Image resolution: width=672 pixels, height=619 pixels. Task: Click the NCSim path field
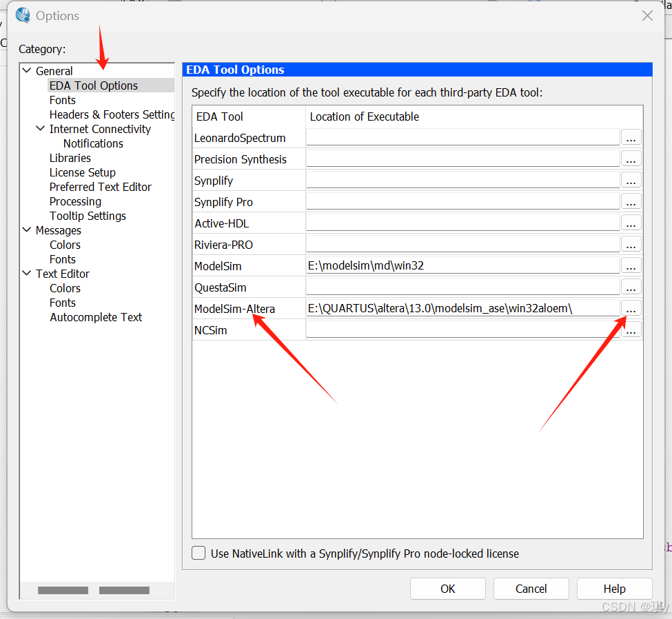463,329
